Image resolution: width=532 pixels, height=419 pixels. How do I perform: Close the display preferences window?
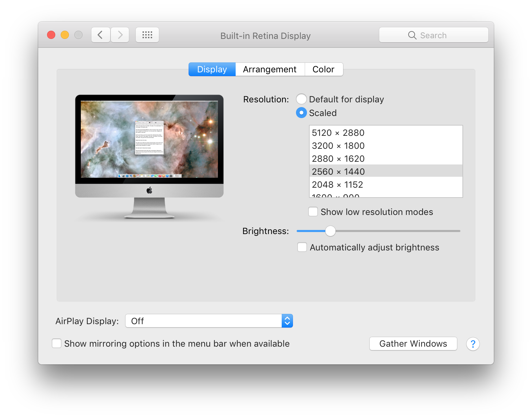[51, 35]
